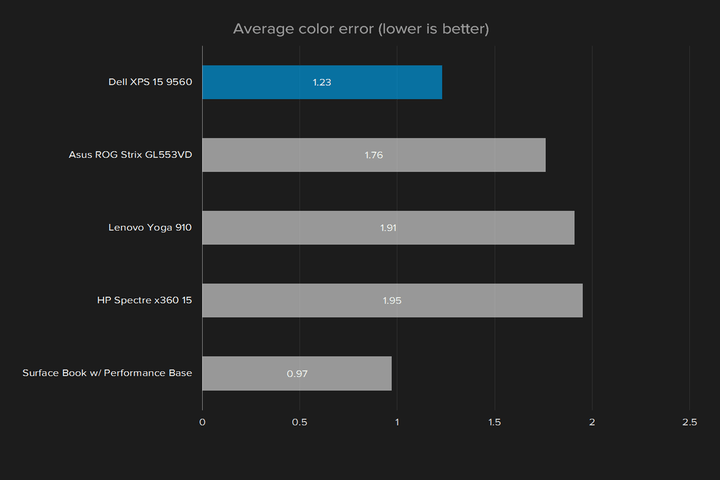Image resolution: width=720 pixels, height=480 pixels.
Task: Click the blue Dell XPS 15 9560 bar
Action: pos(322,82)
